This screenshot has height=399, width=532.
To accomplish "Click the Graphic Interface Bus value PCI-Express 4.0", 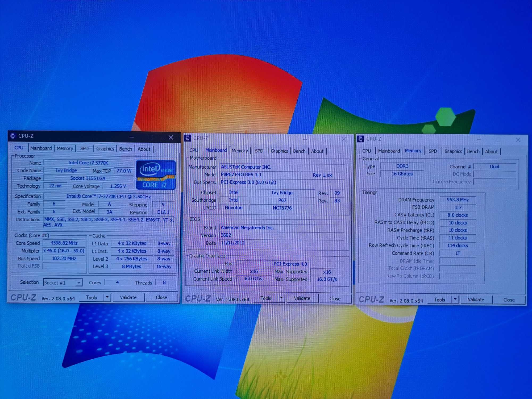I will click(x=290, y=264).
